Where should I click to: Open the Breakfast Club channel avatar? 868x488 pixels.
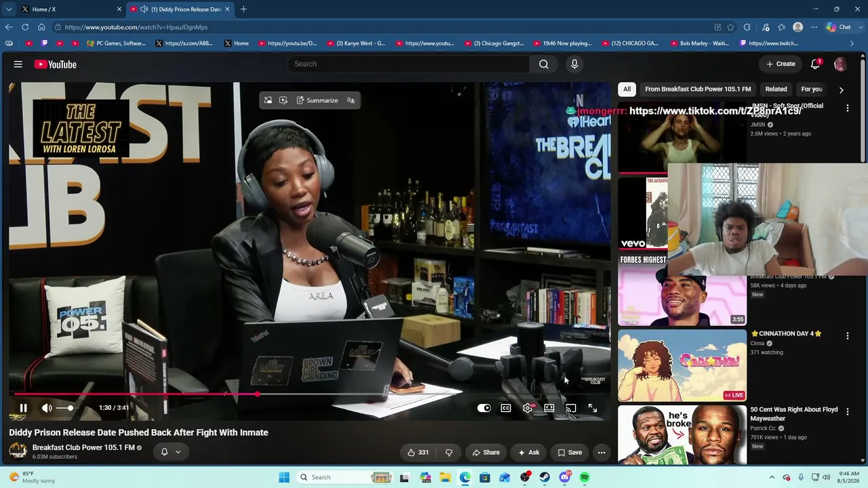18,451
